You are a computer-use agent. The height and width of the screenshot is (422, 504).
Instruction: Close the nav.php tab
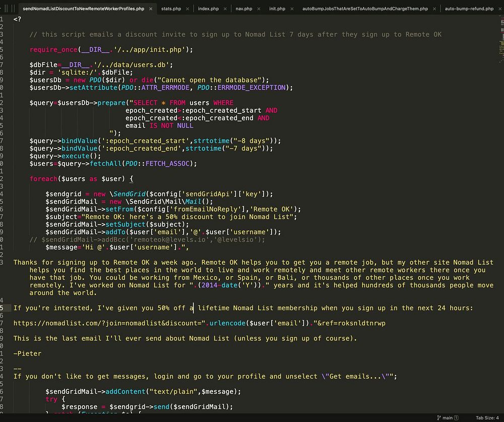click(259, 9)
